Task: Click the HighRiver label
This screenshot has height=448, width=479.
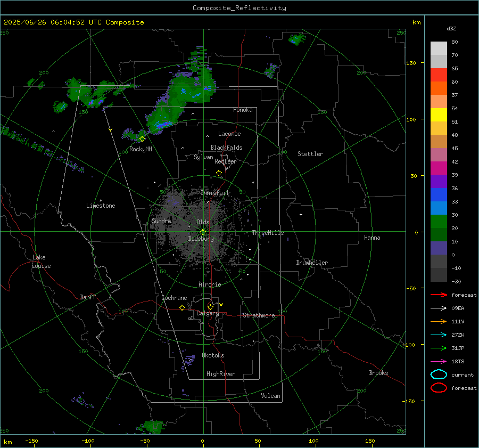Action: point(221,374)
